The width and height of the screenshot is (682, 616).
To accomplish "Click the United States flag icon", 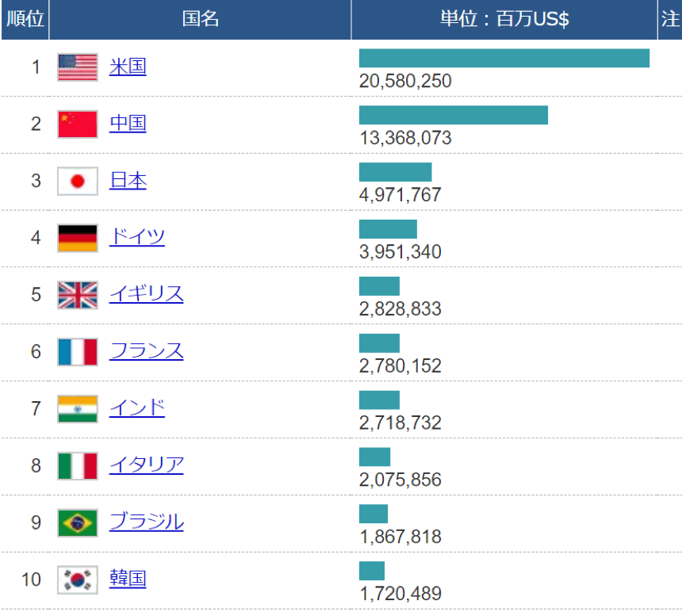I will (x=78, y=67).
